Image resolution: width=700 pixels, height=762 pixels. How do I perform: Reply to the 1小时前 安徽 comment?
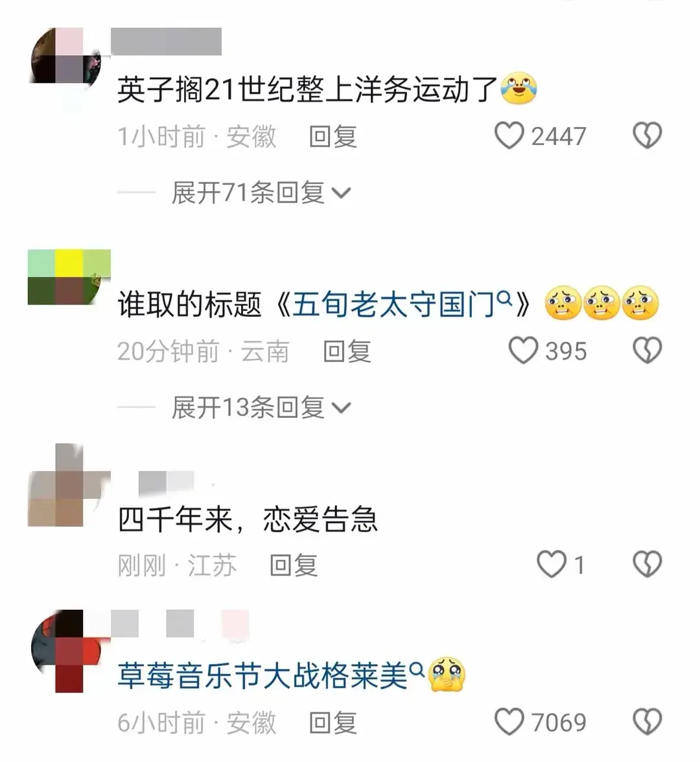[x=333, y=137]
